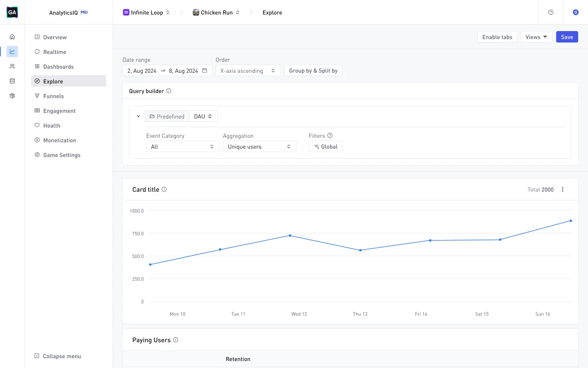The width and height of the screenshot is (588, 368).
Task: Open Game Settings page
Action: click(x=69, y=155)
